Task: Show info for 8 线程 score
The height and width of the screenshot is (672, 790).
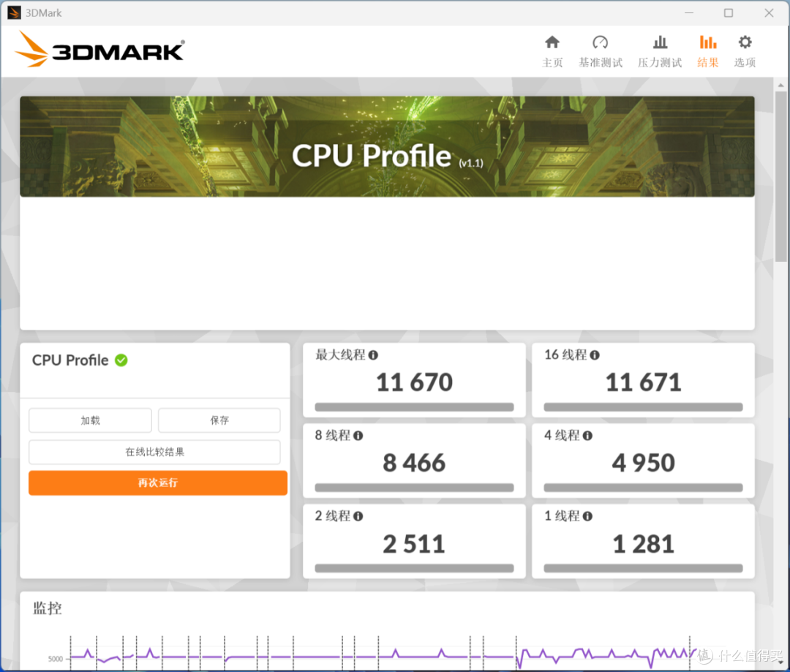Action: point(358,436)
